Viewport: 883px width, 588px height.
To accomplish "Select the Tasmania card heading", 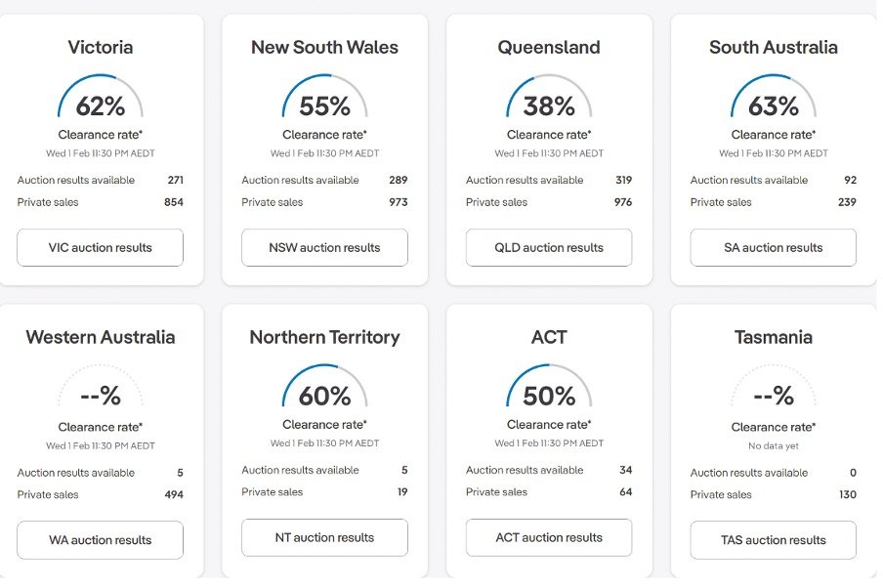I will pos(774,337).
